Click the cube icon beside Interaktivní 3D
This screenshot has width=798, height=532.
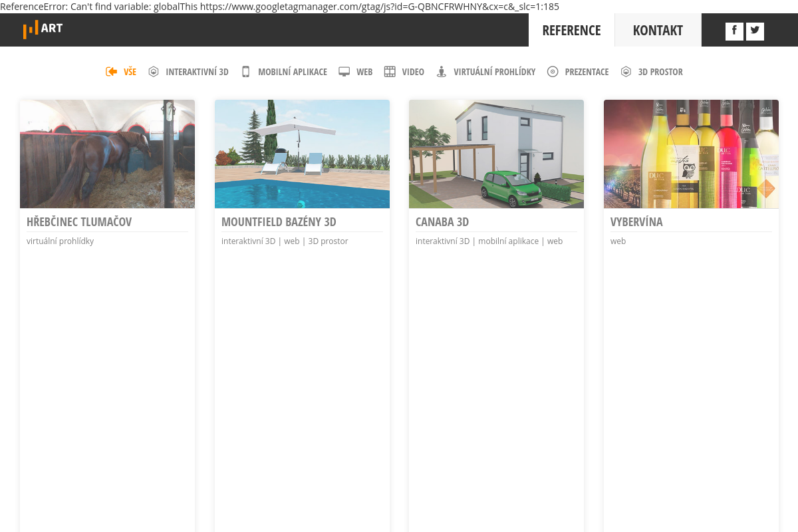[x=154, y=72]
